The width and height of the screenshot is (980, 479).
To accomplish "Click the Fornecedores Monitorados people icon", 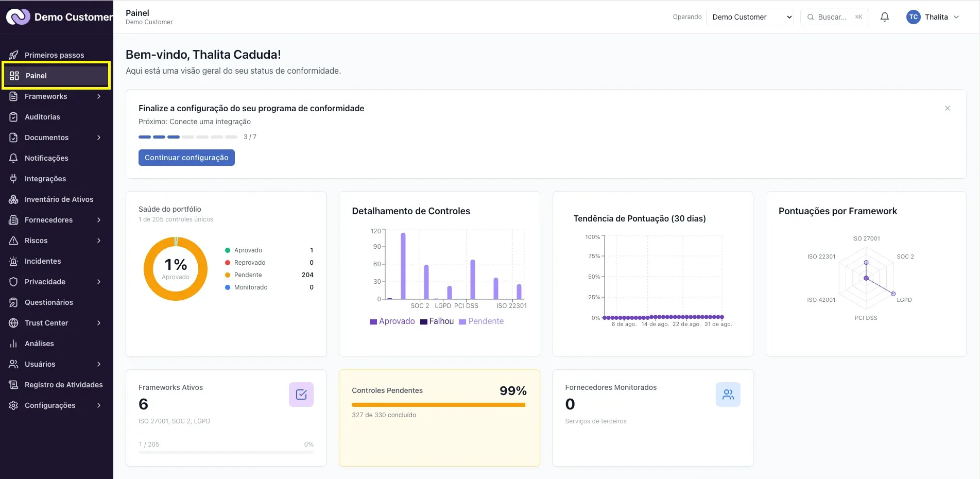I will click(728, 395).
